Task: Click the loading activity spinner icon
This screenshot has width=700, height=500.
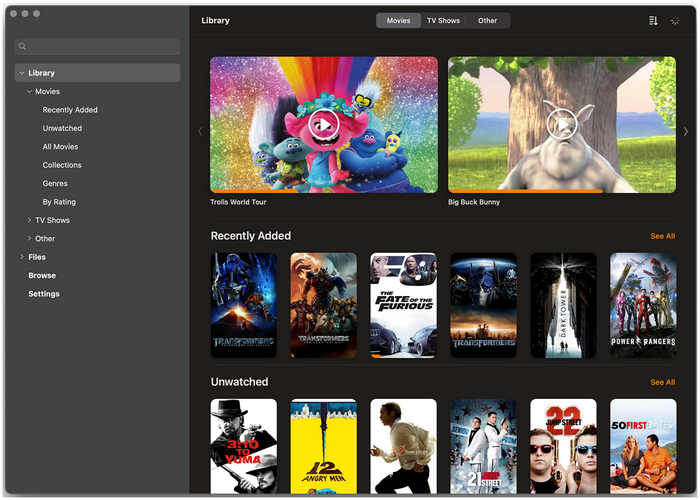Action: (x=675, y=20)
